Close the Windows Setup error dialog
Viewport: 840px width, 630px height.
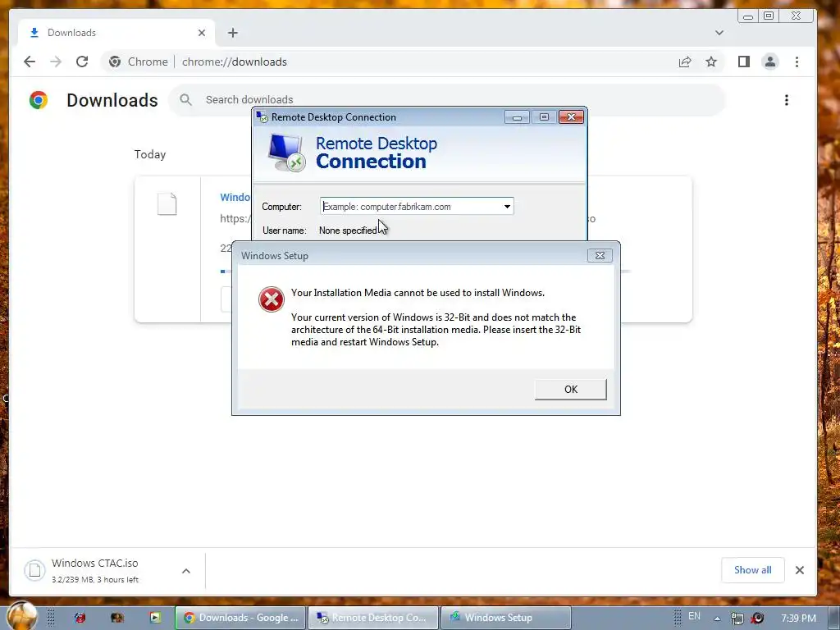pyautogui.click(x=600, y=256)
